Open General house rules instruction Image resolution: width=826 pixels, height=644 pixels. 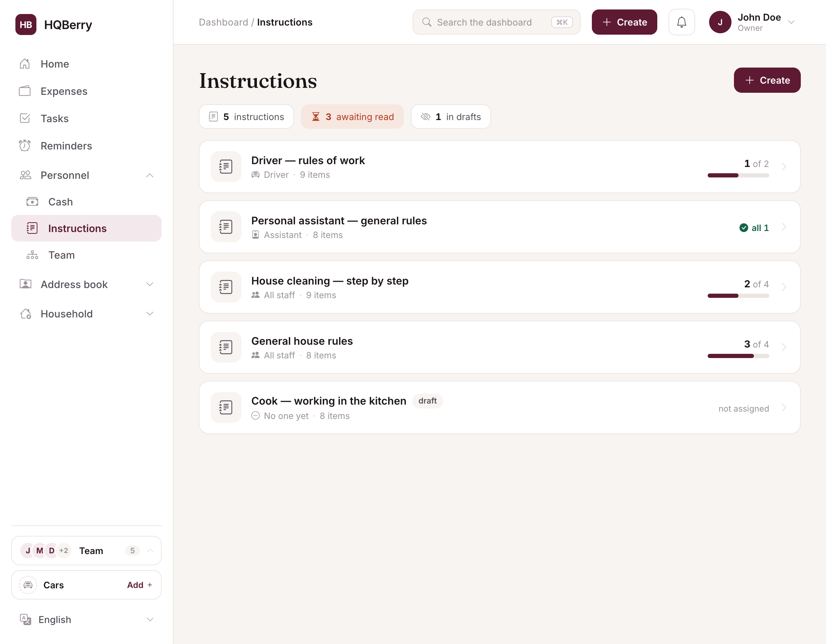(x=499, y=347)
